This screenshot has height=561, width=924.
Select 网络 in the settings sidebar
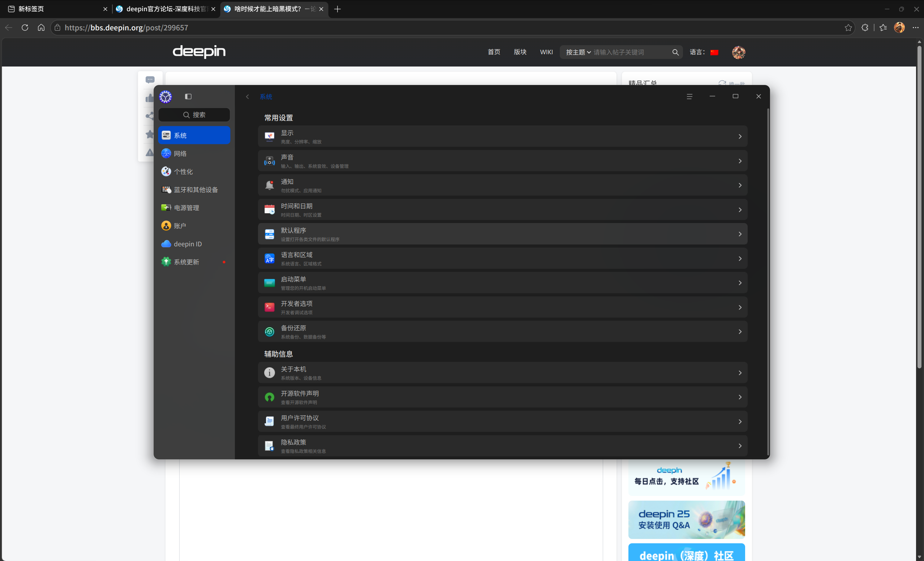click(194, 153)
